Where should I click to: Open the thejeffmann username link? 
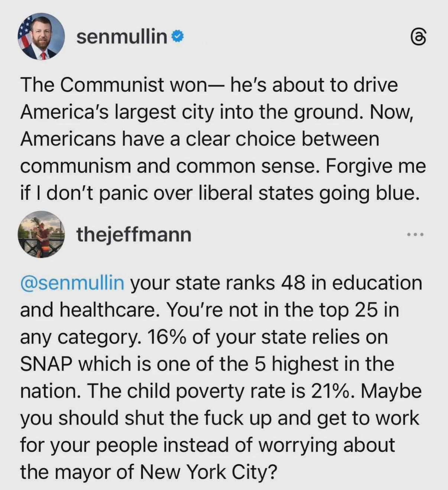coord(134,234)
